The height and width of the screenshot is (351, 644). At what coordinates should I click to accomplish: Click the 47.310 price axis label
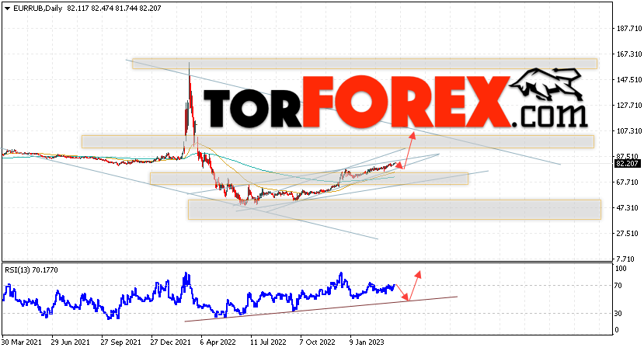(x=628, y=207)
